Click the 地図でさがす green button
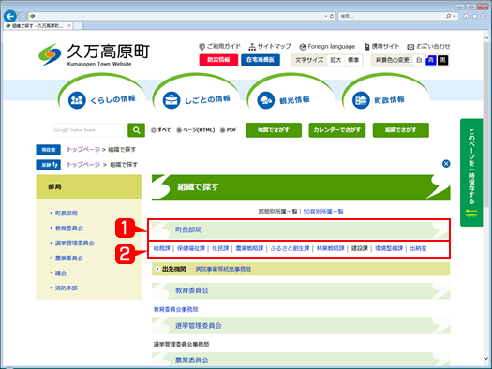This screenshot has height=369, width=492. coord(274,130)
